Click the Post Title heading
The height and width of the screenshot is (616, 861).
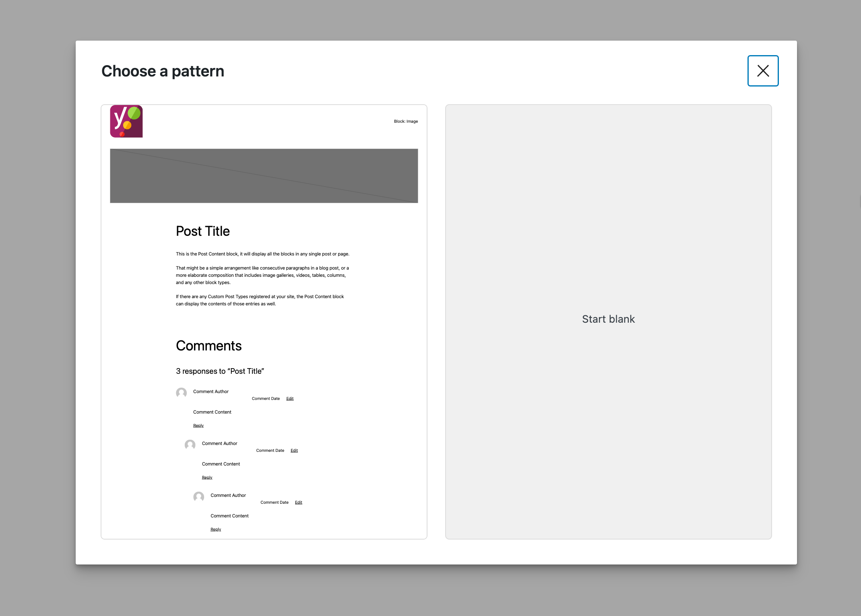(x=202, y=231)
